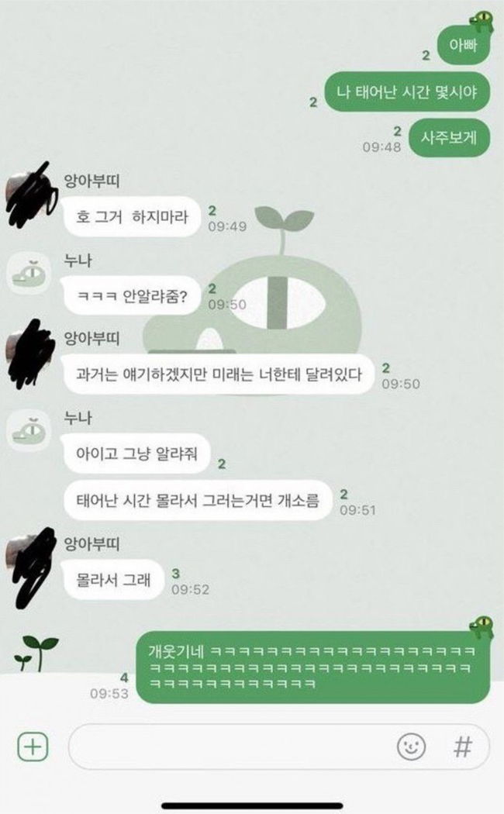Open 누나's whale profile picture at 09:50
The width and height of the screenshot is (504, 814).
(x=29, y=274)
